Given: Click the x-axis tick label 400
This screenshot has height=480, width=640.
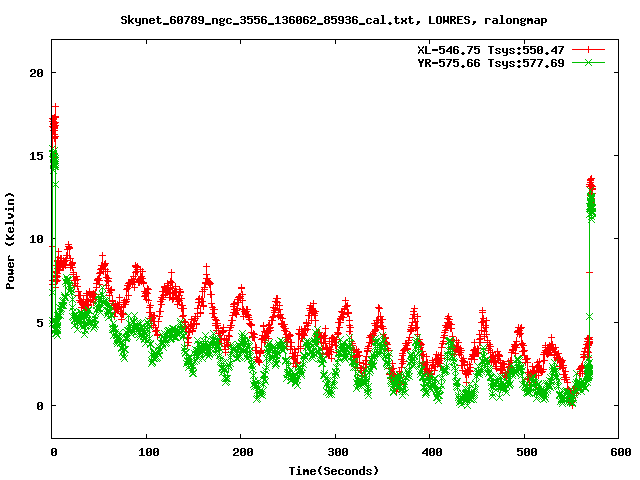Looking at the screenshot, I should coord(432,452).
